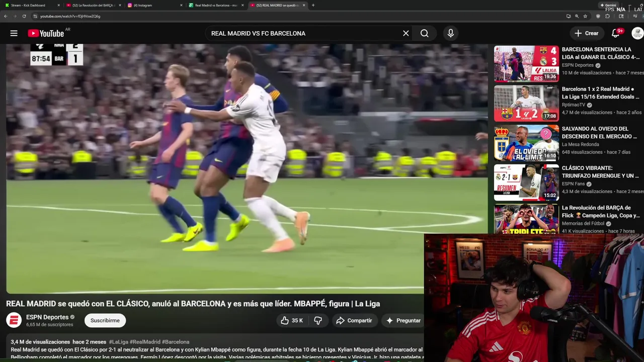This screenshot has height=362, width=644.
Task: Like the video with 35 K likes
Action: point(292,320)
